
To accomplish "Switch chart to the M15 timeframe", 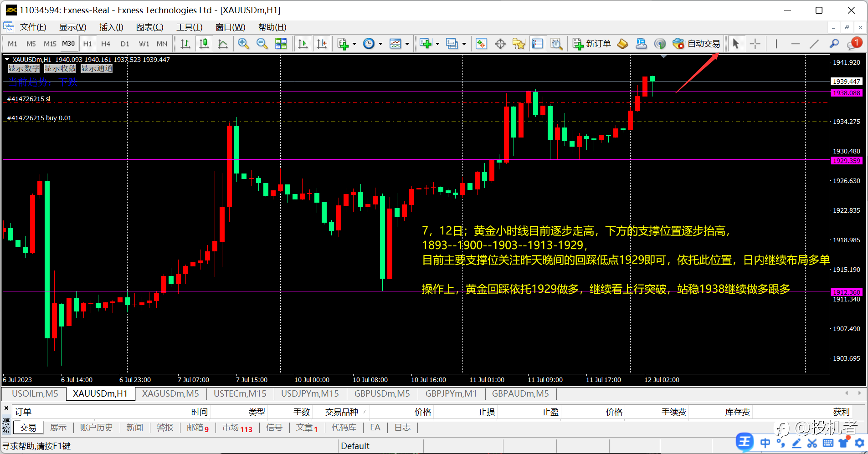I will pyautogui.click(x=50, y=44).
